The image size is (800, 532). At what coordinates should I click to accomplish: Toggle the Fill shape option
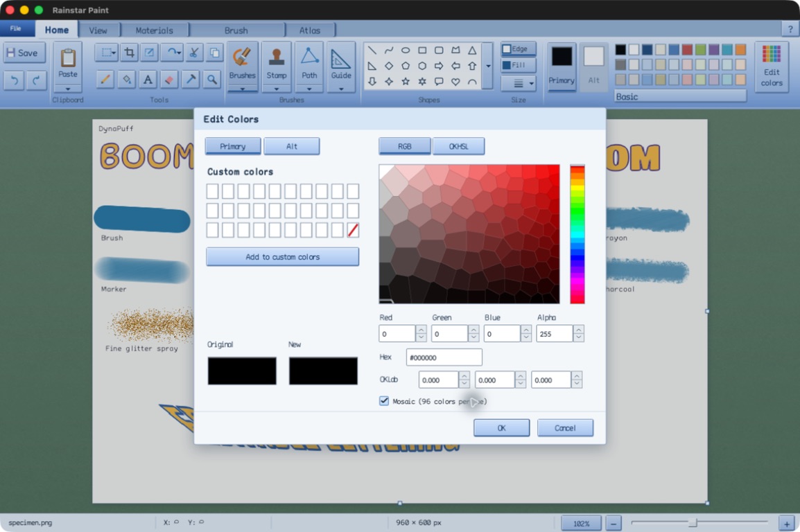(x=519, y=65)
